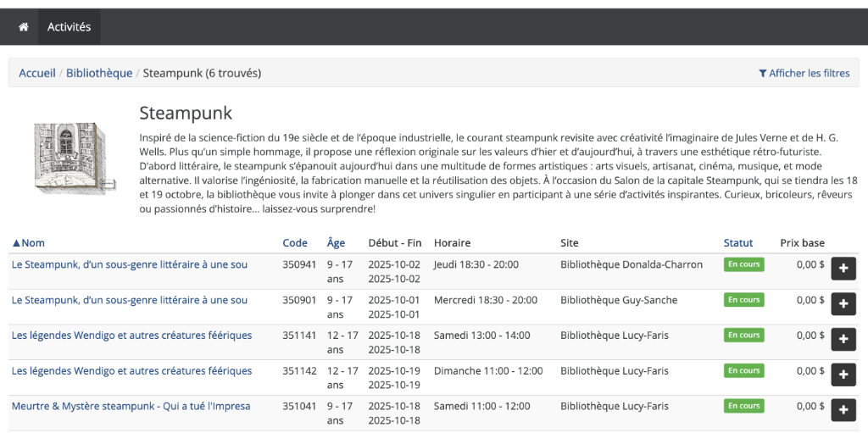The image size is (868, 433).
Task: Sort the table by Code column
Action: click(x=295, y=243)
